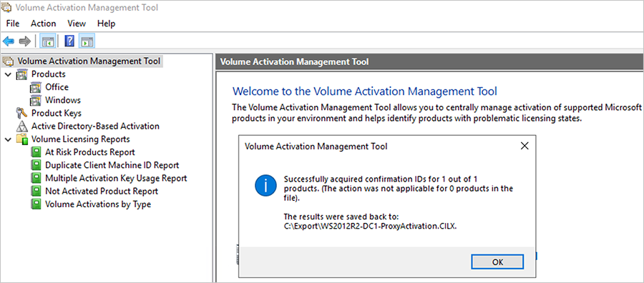Viewport: 644px width, 283px height.
Task: Open the Multiple Activation Key Usage Report
Action: (x=116, y=179)
